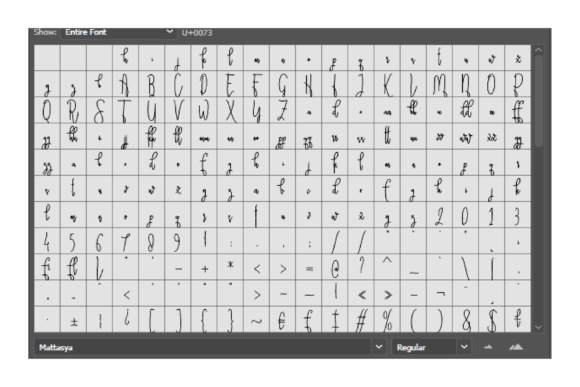Select the hash sign glyph
Viewport: 580px width, 387px height.
point(361,320)
